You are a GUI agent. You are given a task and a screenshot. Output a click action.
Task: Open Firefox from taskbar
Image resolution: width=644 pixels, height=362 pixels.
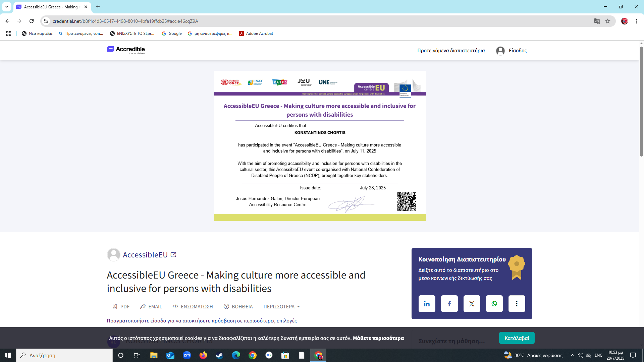(203, 355)
